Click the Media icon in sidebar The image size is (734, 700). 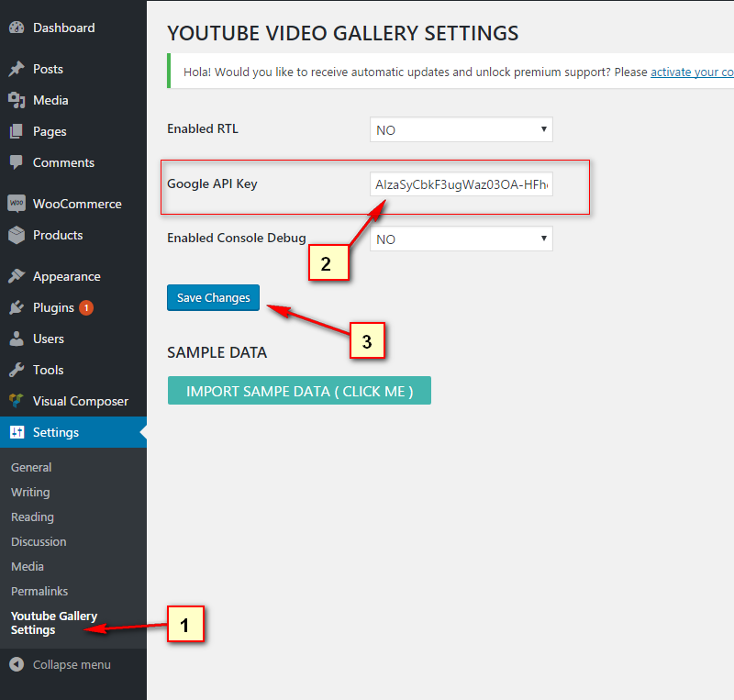click(17, 101)
